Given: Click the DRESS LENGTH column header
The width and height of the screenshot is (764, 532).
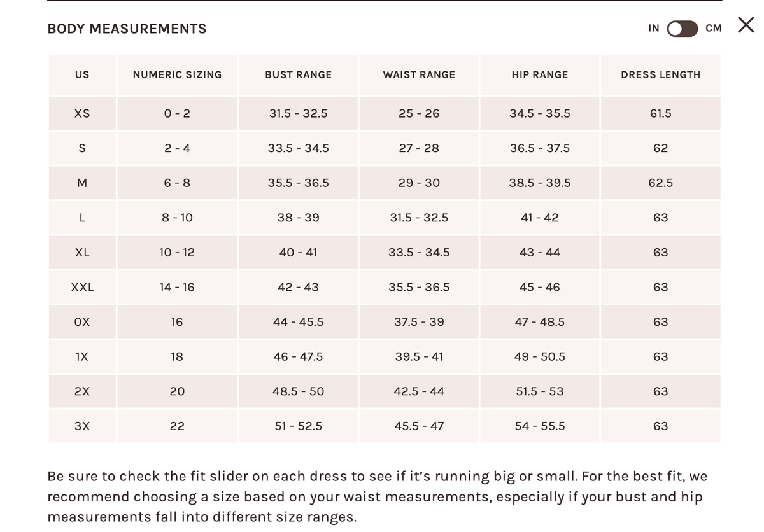Looking at the screenshot, I should click(661, 75).
